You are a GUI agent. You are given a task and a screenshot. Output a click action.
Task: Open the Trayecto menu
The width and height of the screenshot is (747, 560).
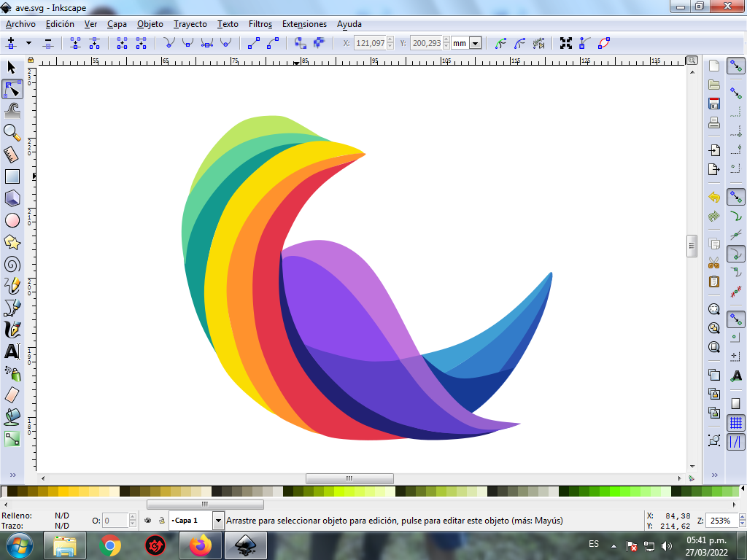tap(190, 24)
